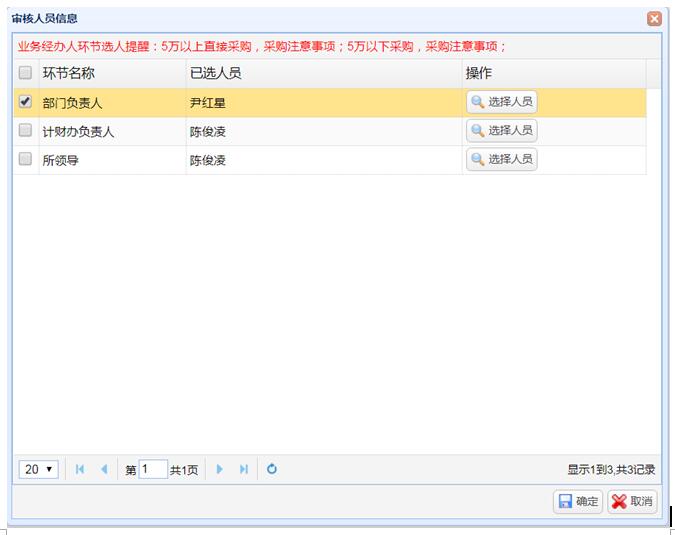Jump to last page arrow
675x535 pixels.
click(x=243, y=469)
